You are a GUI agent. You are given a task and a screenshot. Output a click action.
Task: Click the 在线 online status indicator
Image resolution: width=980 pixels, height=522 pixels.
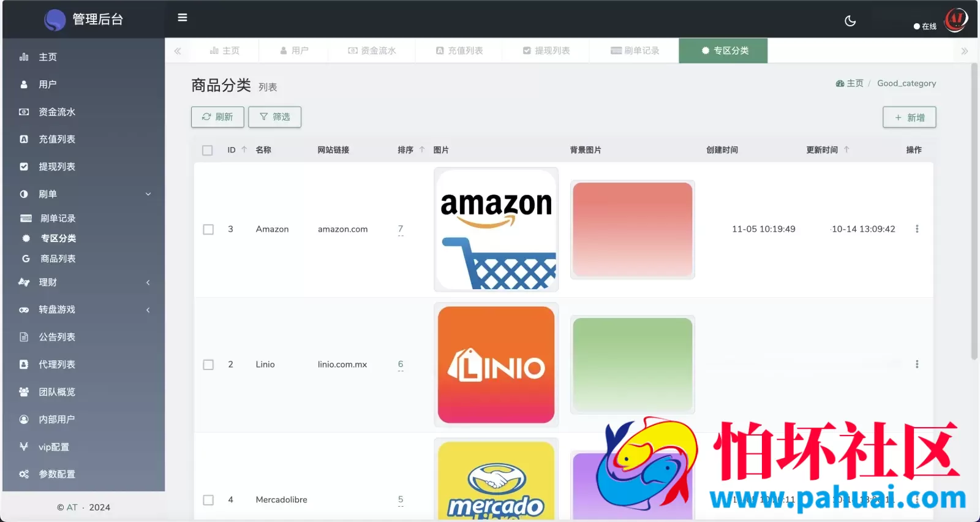coord(925,26)
